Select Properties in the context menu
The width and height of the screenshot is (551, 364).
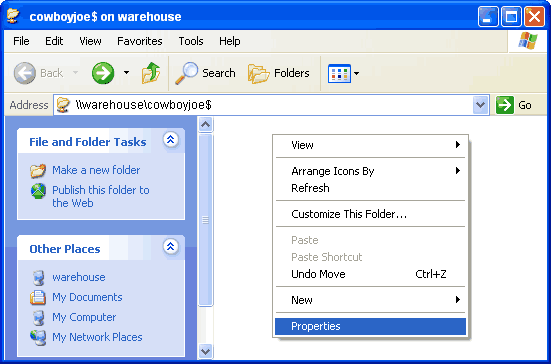point(370,326)
